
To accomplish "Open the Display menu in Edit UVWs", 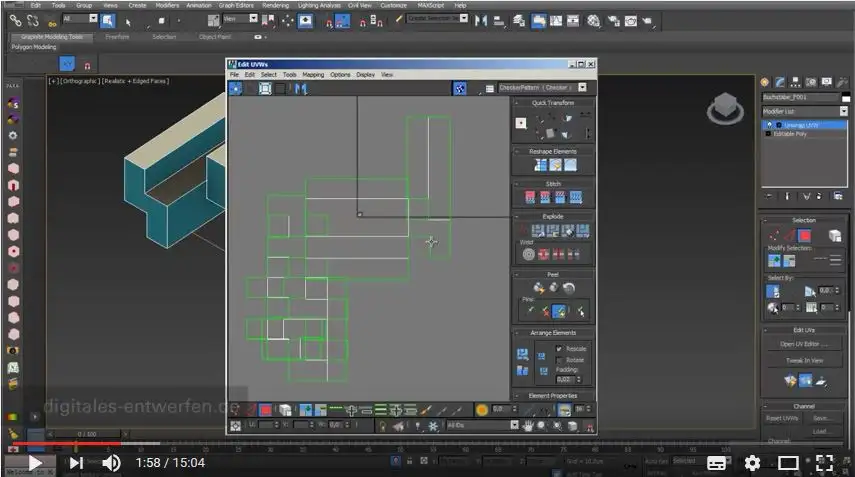I will click(x=365, y=75).
